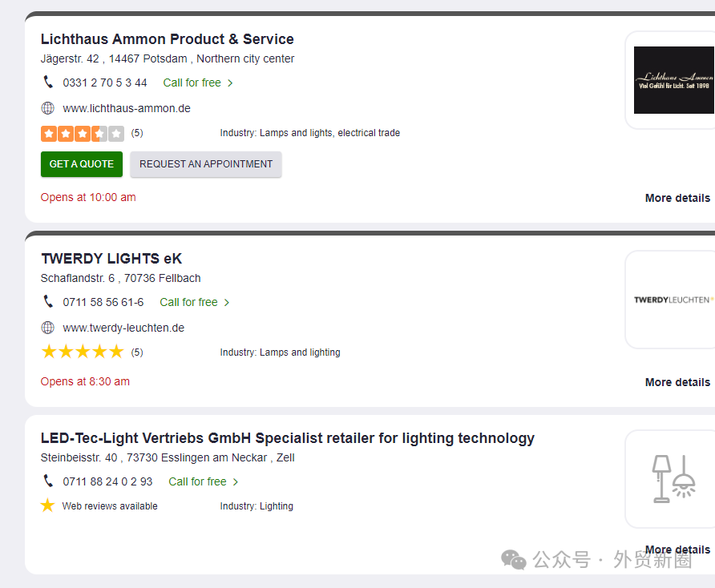Click TWERDY LIGHTS five-star rating
Image resolution: width=715 pixels, height=588 pixels.
pos(83,352)
